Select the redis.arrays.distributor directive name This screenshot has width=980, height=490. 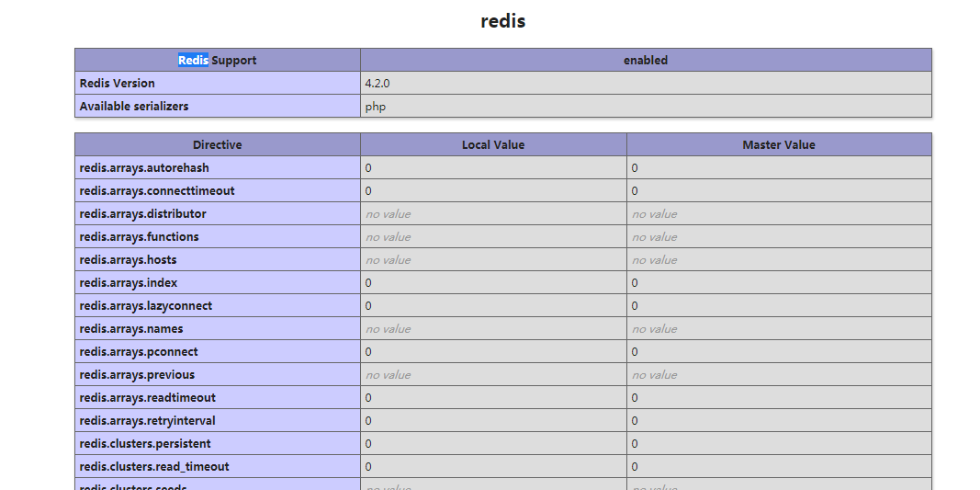coord(142,214)
